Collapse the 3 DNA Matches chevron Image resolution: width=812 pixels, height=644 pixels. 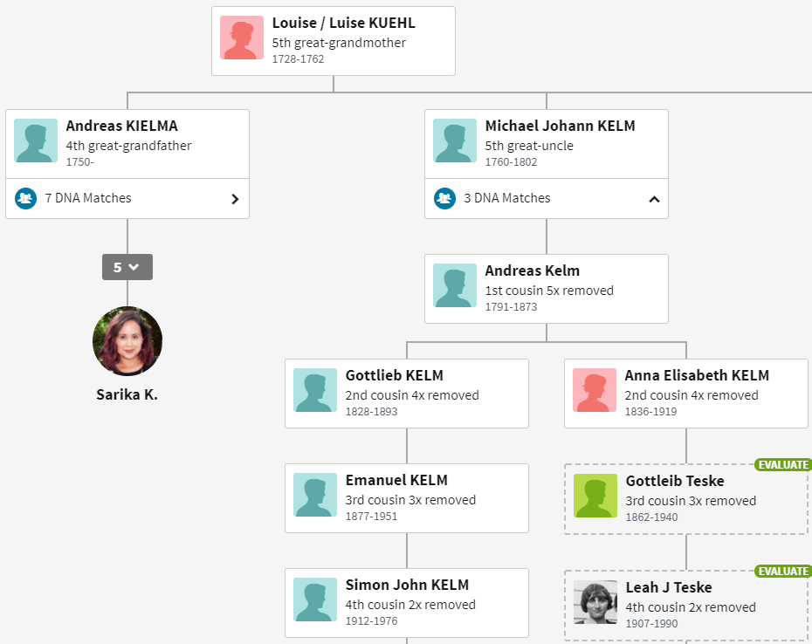click(654, 199)
